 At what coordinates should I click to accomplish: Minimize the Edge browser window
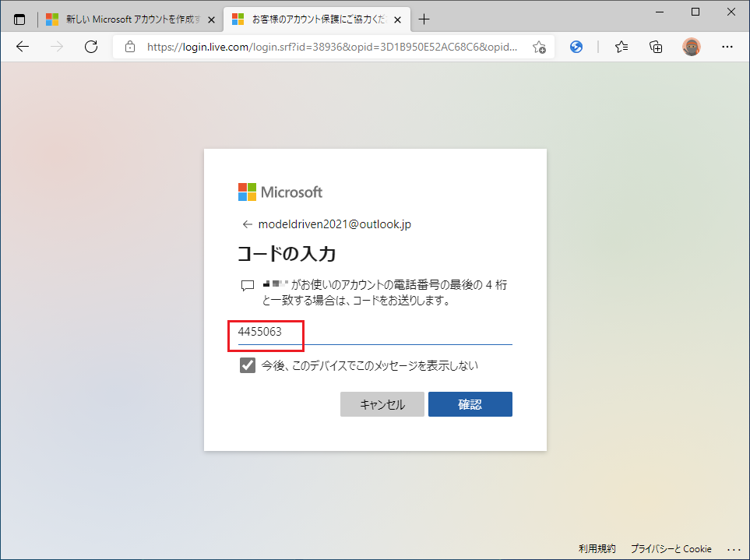click(660, 12)
